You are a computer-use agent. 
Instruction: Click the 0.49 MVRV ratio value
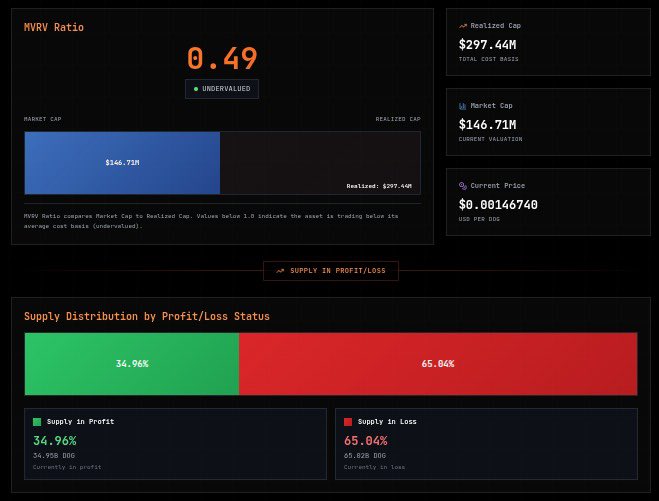(x=222, y=58)
